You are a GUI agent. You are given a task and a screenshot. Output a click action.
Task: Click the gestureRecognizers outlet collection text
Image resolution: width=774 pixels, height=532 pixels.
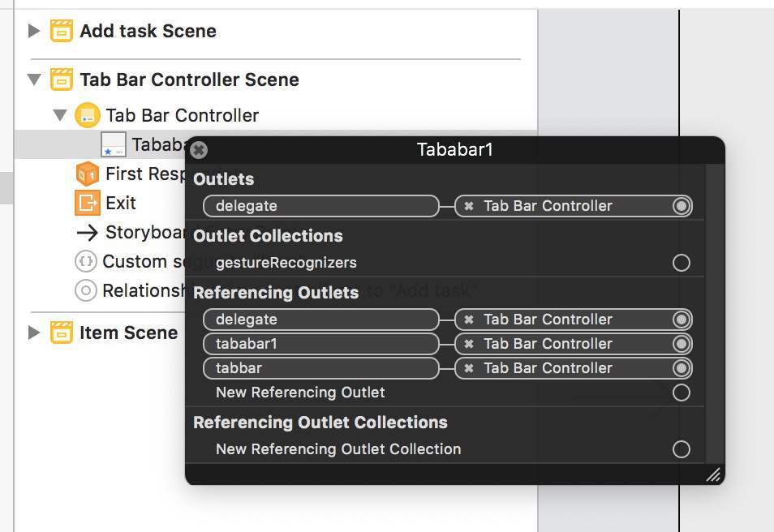tap(286, 263)
